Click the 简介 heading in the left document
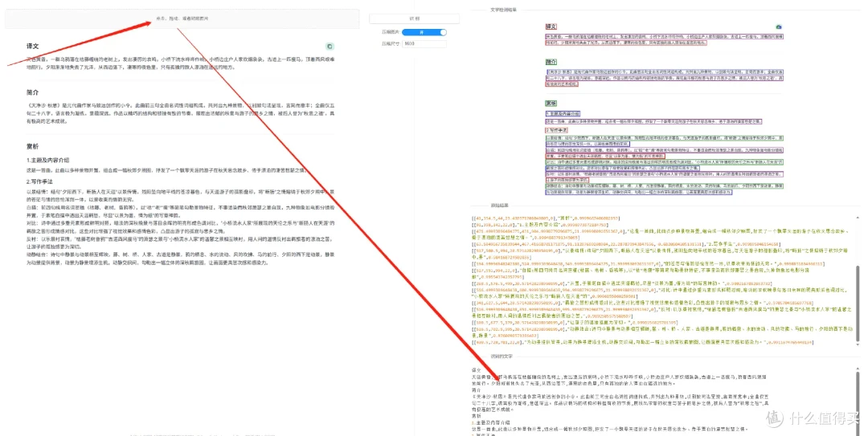Screen dimensions: 868x436 coord(33,92)
